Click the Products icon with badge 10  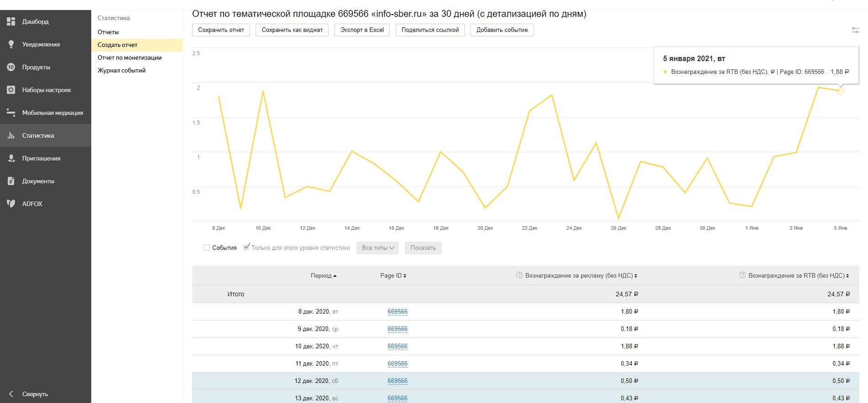[x=11, y=67]
